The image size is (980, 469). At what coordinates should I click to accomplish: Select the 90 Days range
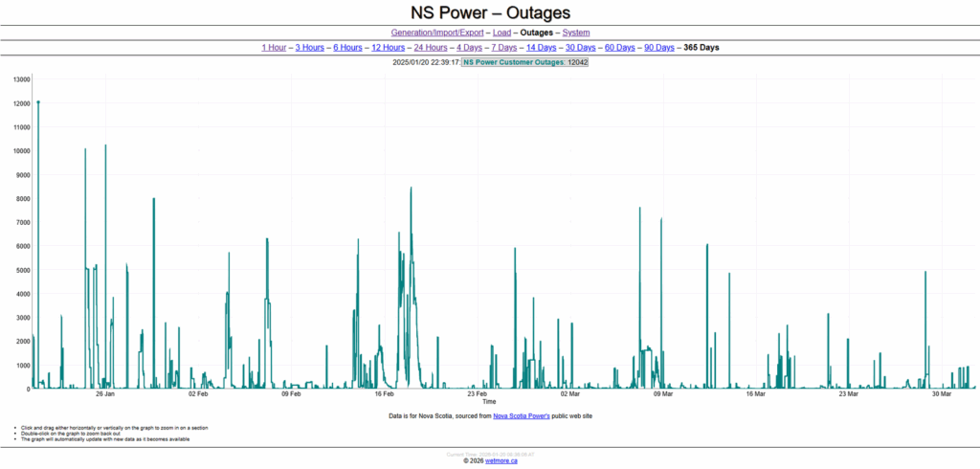[x=659, y=47]
